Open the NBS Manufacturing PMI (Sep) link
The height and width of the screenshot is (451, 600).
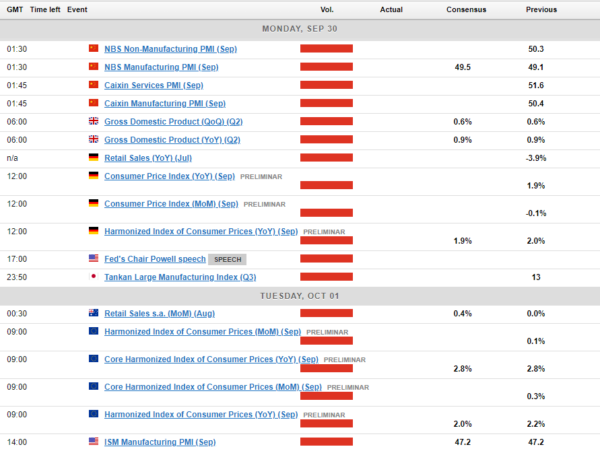click(x=161, y=67)
